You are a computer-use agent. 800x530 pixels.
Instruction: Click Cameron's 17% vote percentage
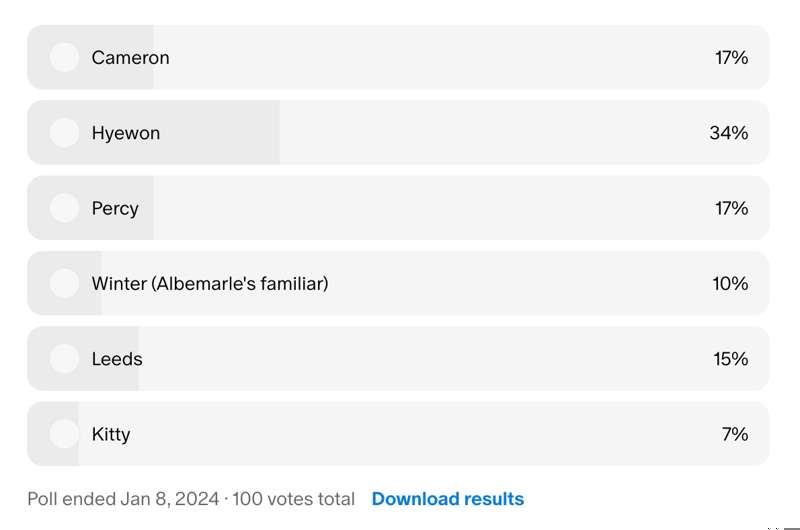click(731, 58)
